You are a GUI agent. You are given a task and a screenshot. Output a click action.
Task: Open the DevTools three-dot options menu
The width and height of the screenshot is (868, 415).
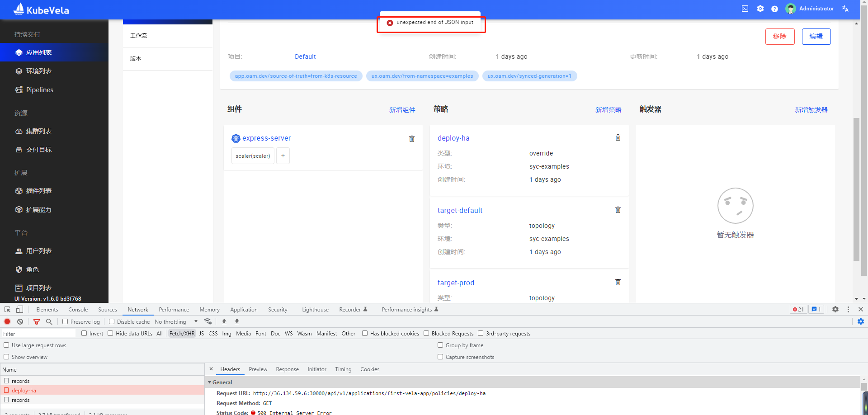pos(849,309)
